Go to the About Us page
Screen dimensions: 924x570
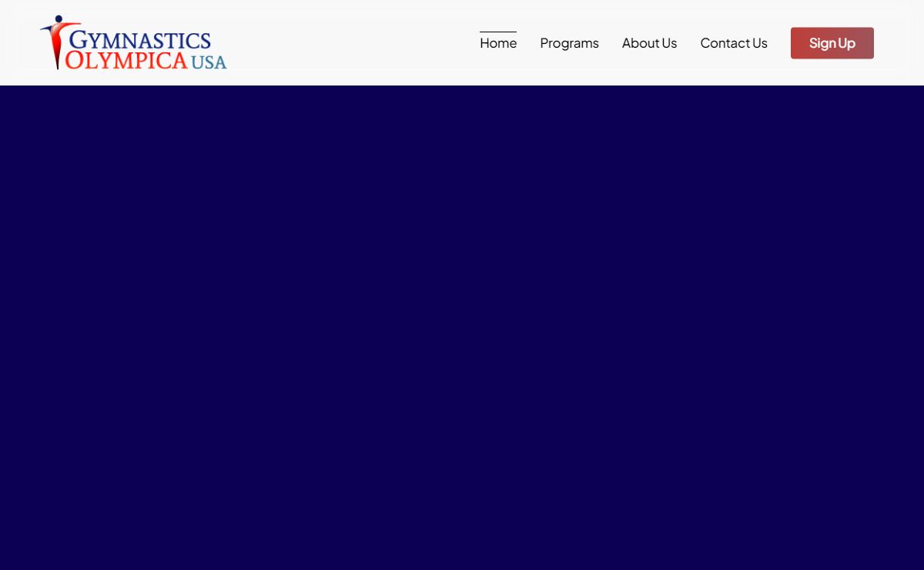649,43
